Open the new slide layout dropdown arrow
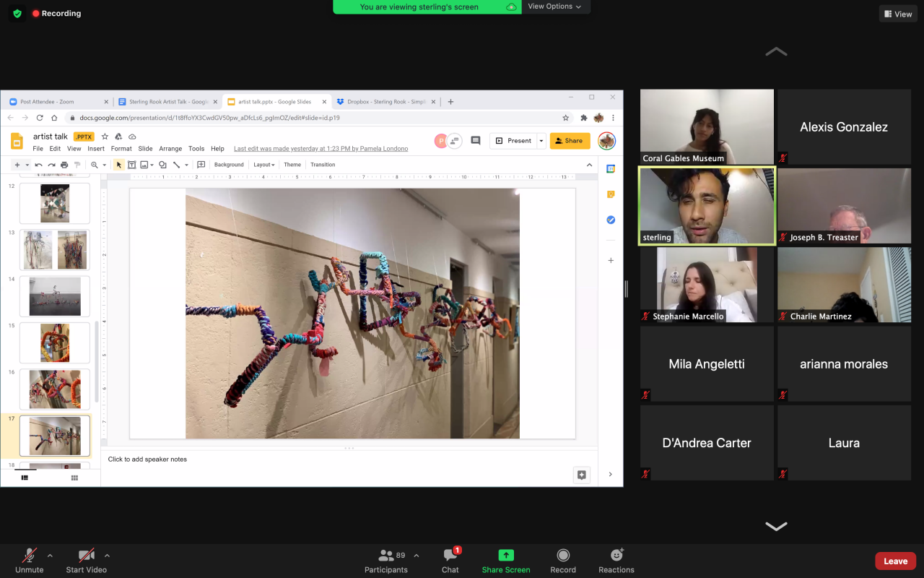Viewport: 924px width, 578px height. pos(27,165)
